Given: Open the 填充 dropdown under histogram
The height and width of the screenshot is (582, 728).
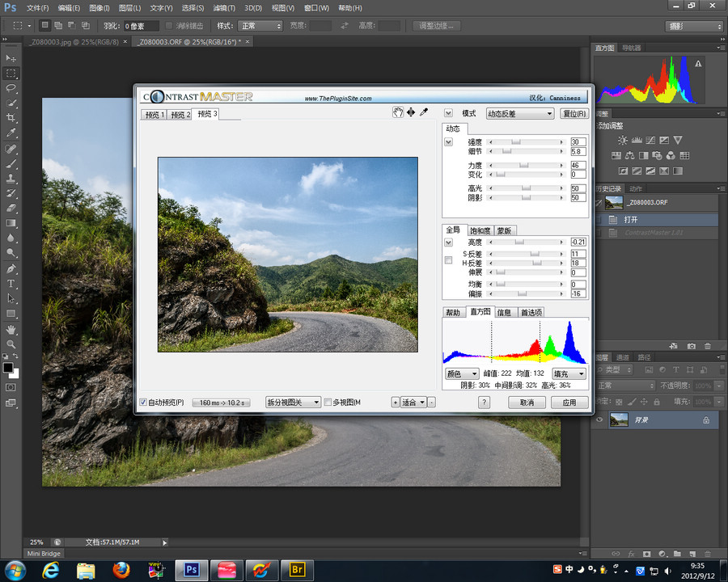Looking at the screenshot, I should (x=569, y=374).
